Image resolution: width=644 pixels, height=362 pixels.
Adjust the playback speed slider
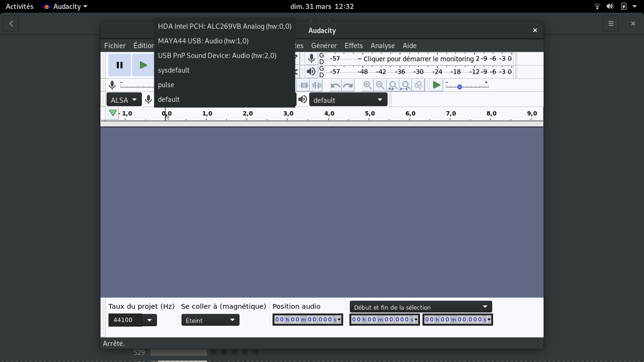[x=467, y=85]
